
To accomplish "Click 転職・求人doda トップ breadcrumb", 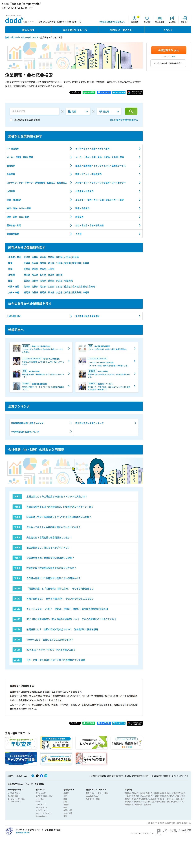I will point(22,38).
